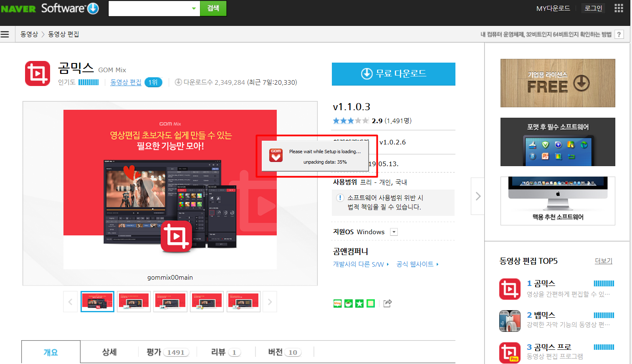The height and width of the screenshot is (364, 632).
Task: Expand the 지원OS Windows dropdown
Action: [x=394, y=232]
